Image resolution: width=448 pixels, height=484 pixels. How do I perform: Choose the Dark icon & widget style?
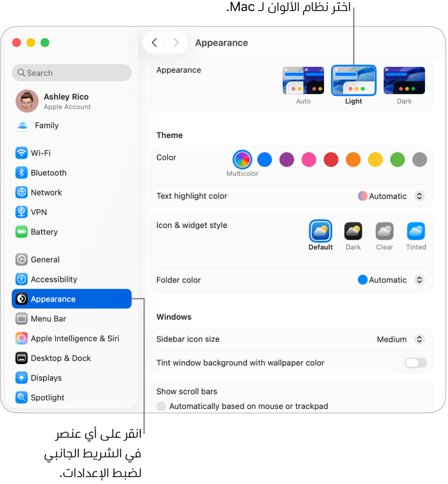[354, 236]
